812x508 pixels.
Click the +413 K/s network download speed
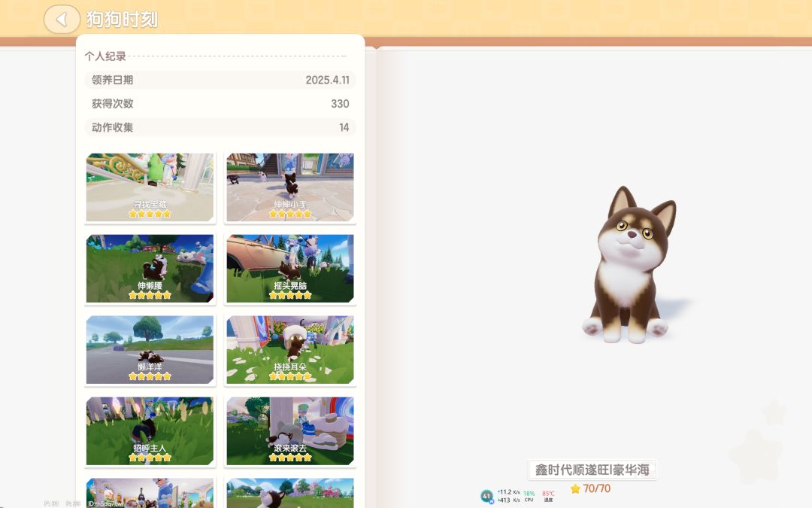pos(508,500)
